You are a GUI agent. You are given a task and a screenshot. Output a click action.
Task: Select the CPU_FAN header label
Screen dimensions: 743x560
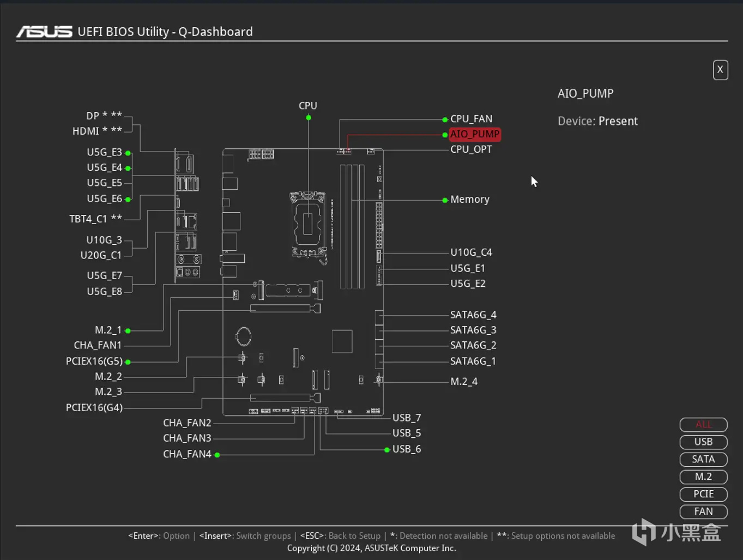471,119
